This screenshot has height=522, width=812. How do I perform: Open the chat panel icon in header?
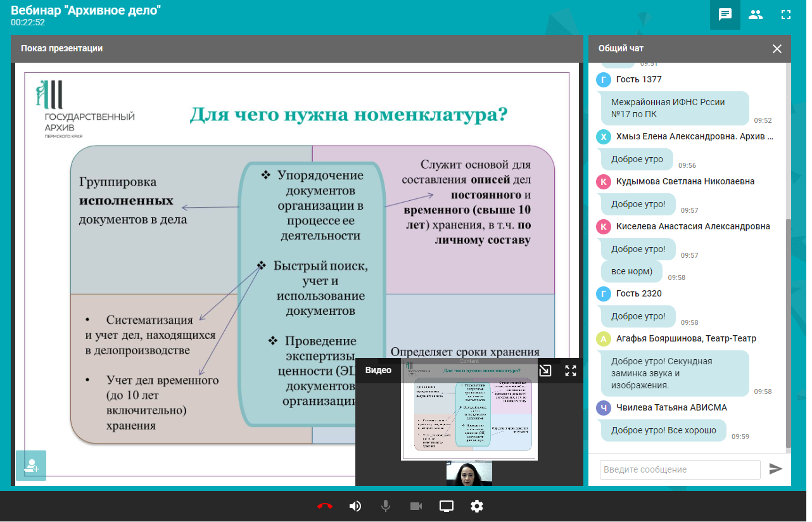(x=725, y=15)
